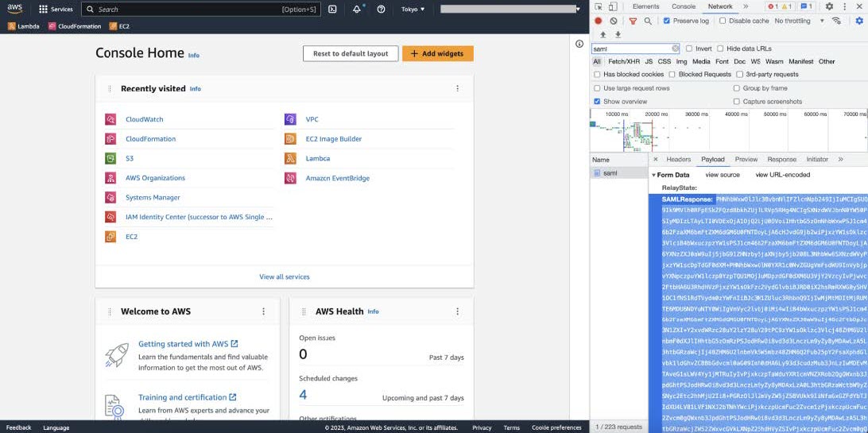Open the Preview tab
Image resolution: width=868 pixels, height=433 pixels.
coord(746,159)
